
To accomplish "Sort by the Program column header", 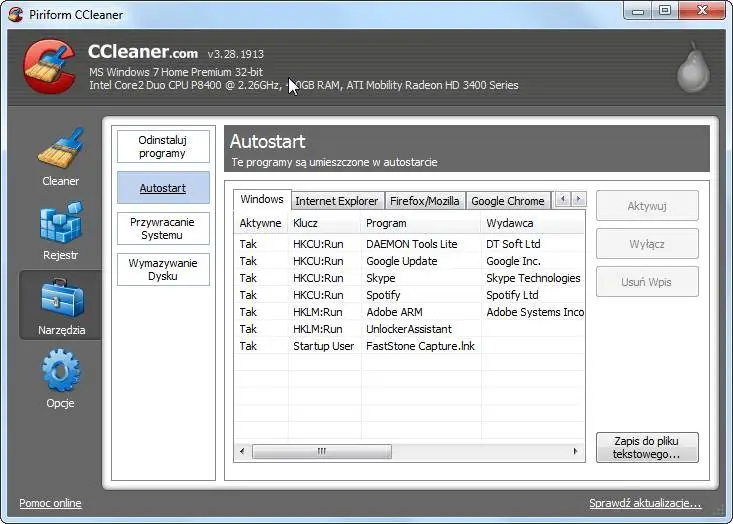I will (x=420, y=223).
